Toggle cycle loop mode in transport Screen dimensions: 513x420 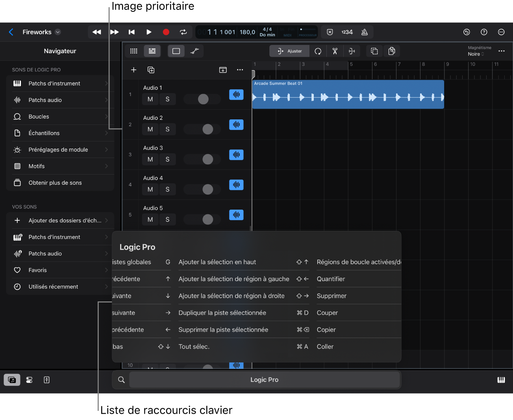(183, 32)
